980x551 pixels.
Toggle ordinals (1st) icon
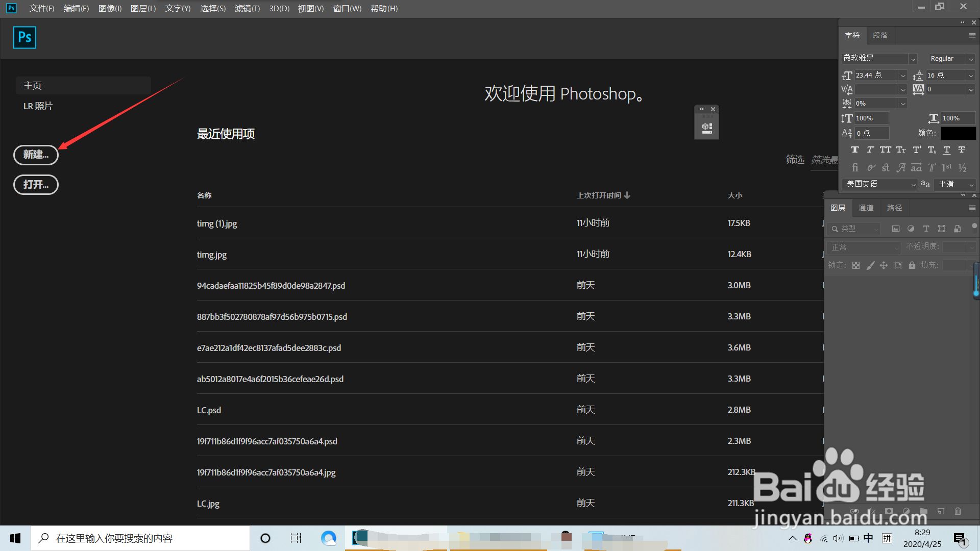pos(947,167)
